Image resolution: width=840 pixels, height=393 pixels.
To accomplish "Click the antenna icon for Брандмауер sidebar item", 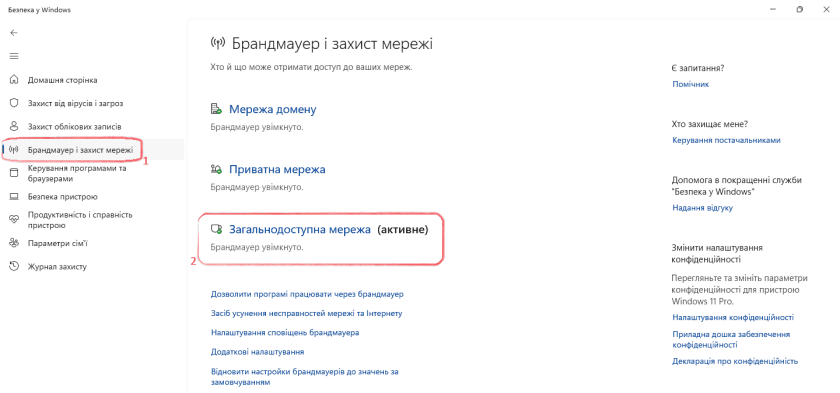I will click(x=14, y=150).
